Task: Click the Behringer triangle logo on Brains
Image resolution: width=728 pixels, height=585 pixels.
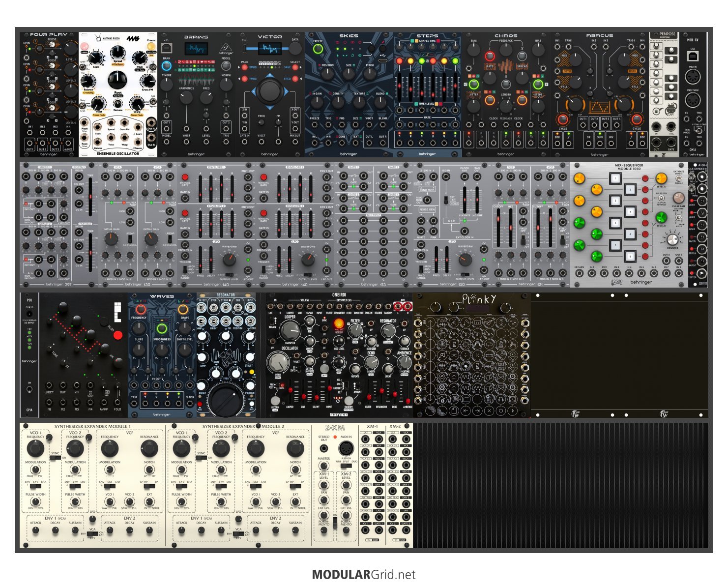Action: coord(226,48)
